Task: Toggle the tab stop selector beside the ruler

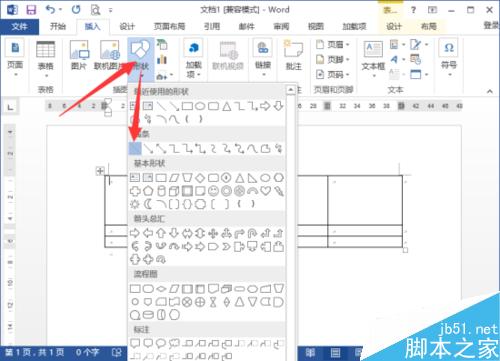Action: point(11,107)
